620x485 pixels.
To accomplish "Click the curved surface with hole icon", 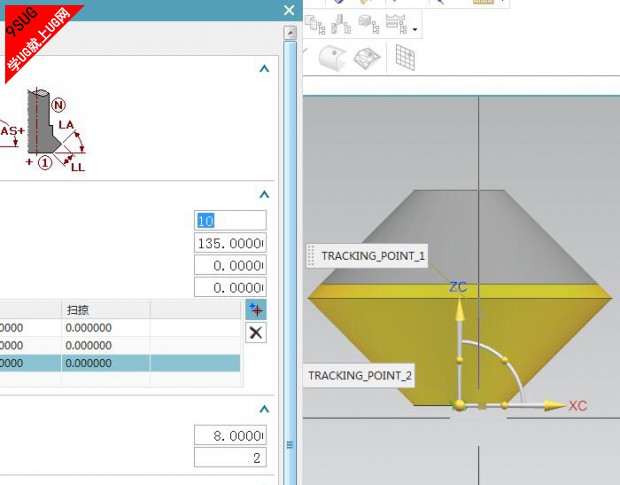I will 332,58.
